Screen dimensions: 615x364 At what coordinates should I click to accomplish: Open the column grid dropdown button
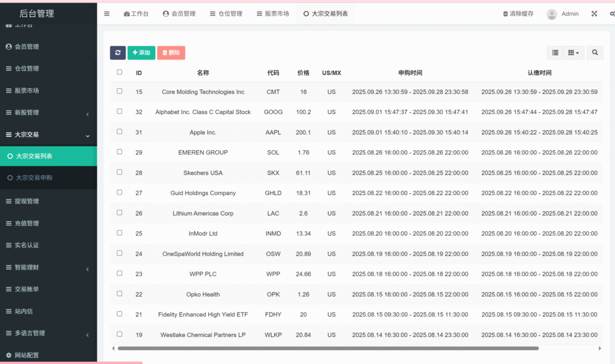coord(574,53)
